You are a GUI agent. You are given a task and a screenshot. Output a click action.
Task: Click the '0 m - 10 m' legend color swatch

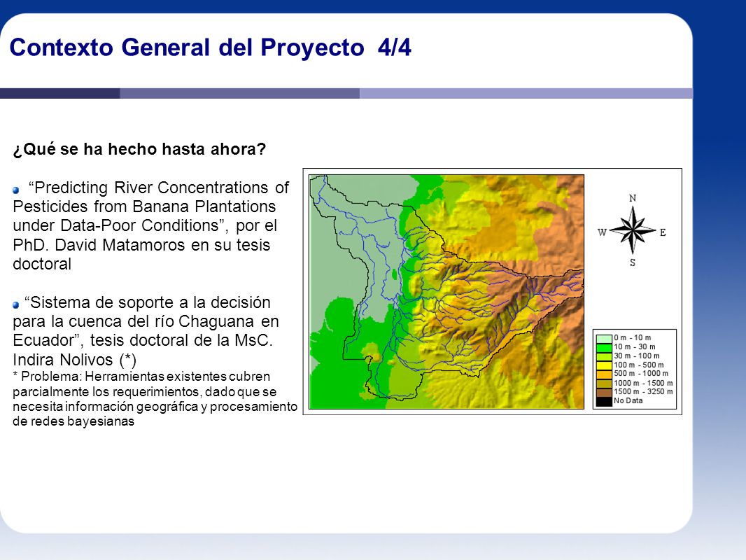(604, 338)
